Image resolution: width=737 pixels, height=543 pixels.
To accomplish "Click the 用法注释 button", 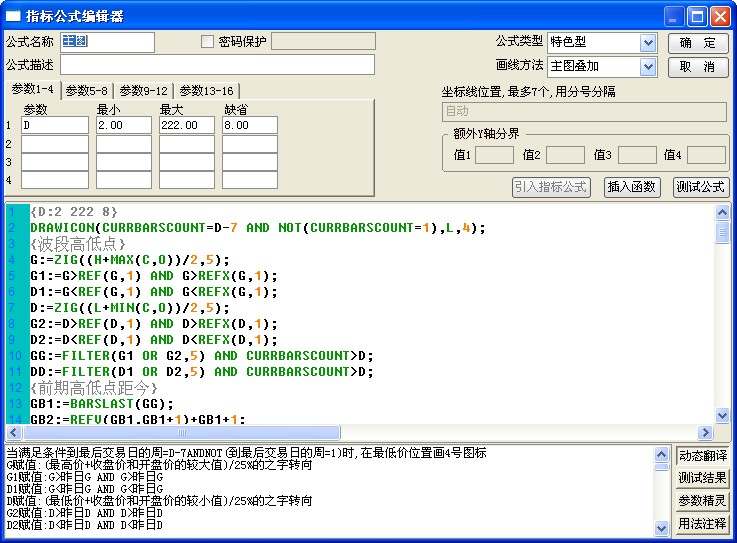I will (x=702, y=523).
